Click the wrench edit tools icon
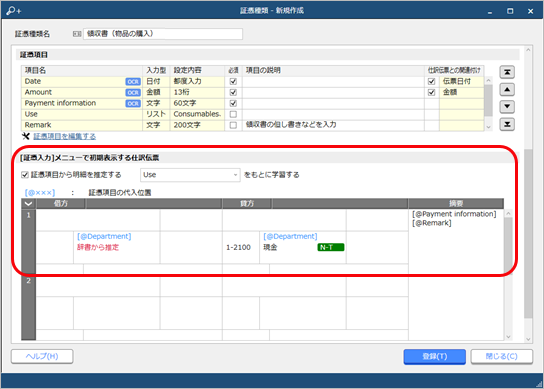This screenshot has height=389, width=544. click(26, 136)
